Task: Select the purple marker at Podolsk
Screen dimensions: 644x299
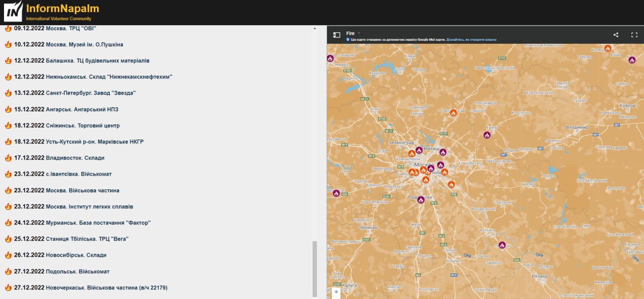Action: click(x=421, y=199)
